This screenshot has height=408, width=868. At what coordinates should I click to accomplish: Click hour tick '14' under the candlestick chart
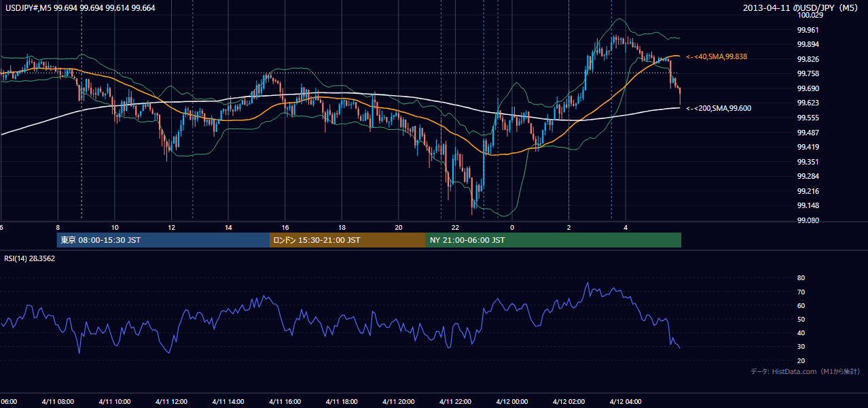228,227
